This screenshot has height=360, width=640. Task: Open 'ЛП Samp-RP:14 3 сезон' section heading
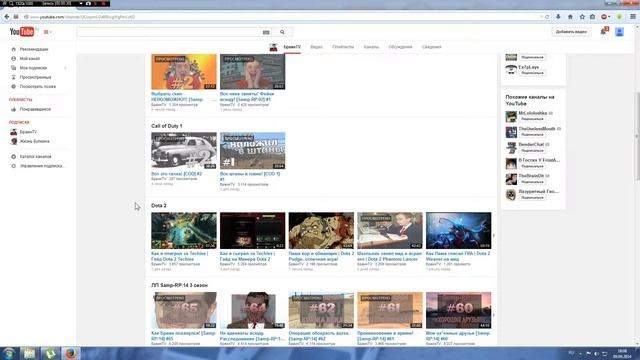179,285
